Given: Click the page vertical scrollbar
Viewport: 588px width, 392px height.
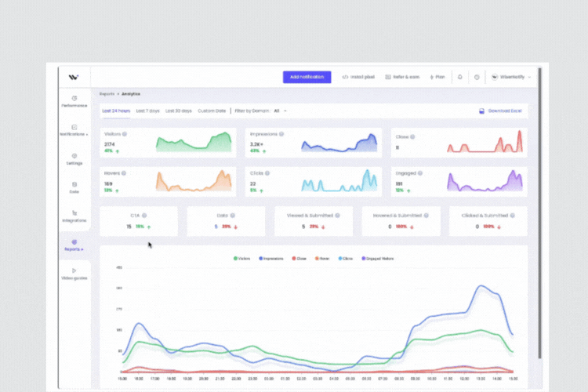Looking at the screenshot, I should click(x=540, y=213).
